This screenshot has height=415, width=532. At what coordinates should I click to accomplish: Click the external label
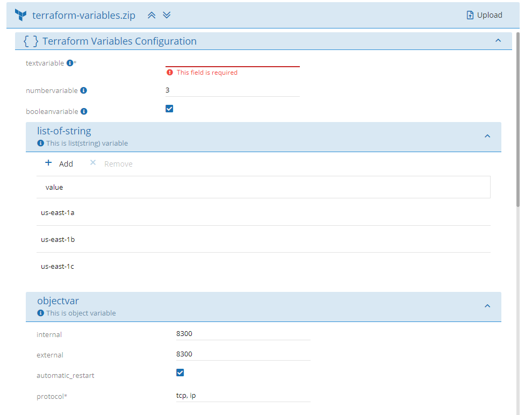pos(50,355)
